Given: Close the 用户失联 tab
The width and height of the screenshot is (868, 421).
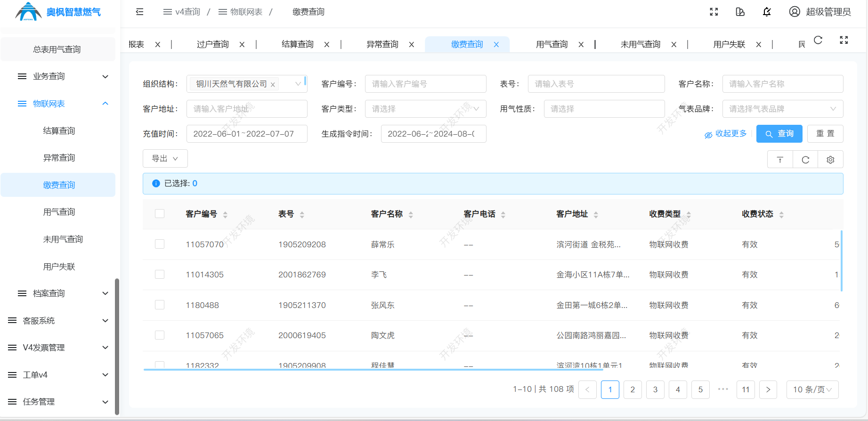Looking at the screenshot, I should 759,44.
